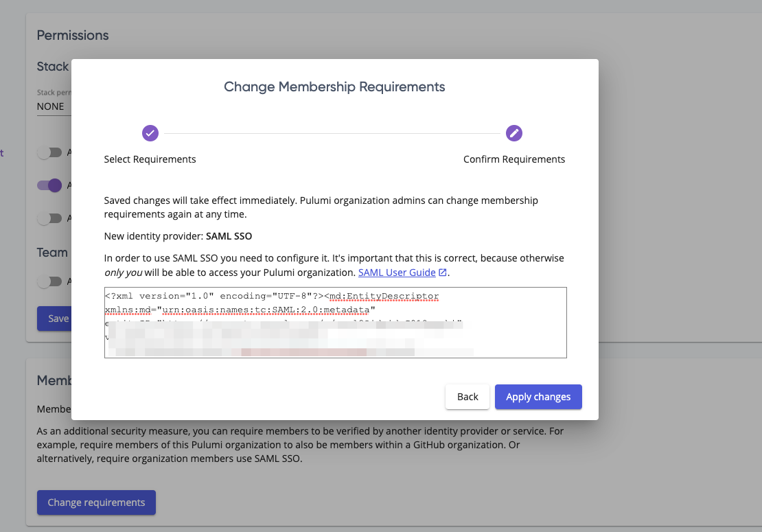Click the 'Select Requirements' step label
Viewport: 762px width, 532px height.
[150, 159]
